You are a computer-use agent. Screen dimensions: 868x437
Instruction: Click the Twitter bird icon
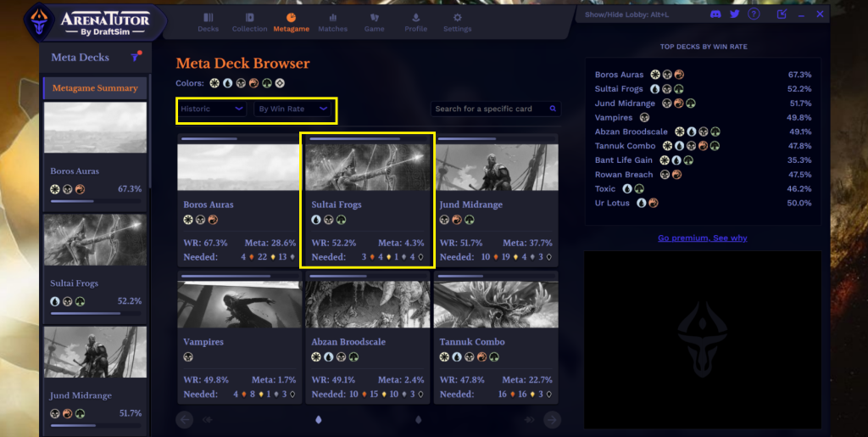coord(735,14)
